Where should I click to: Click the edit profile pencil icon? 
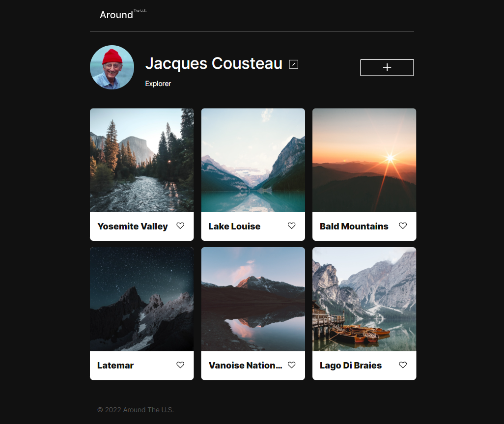(x=293, y=64)
